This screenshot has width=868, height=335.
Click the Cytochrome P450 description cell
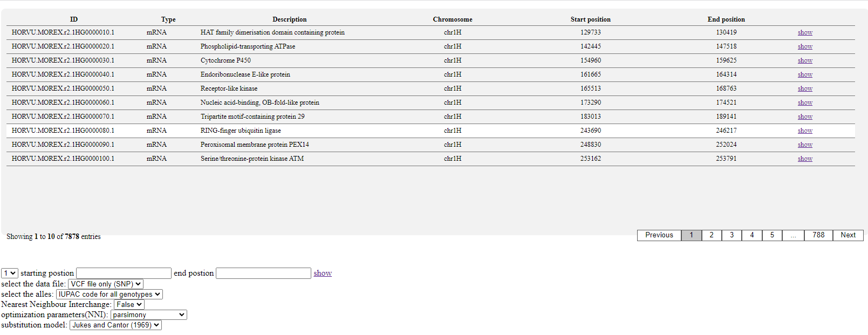(x=225, y=60)
